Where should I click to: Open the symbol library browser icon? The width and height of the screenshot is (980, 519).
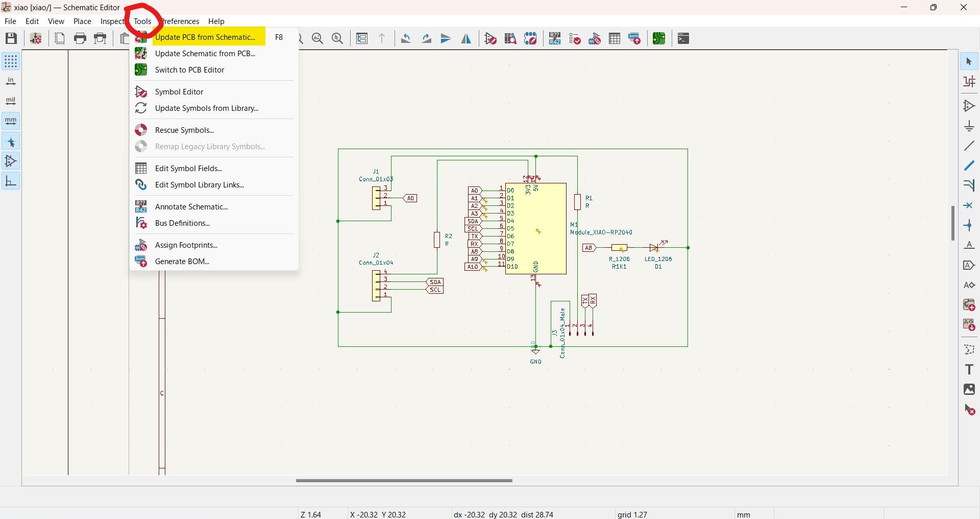(511, 39)
